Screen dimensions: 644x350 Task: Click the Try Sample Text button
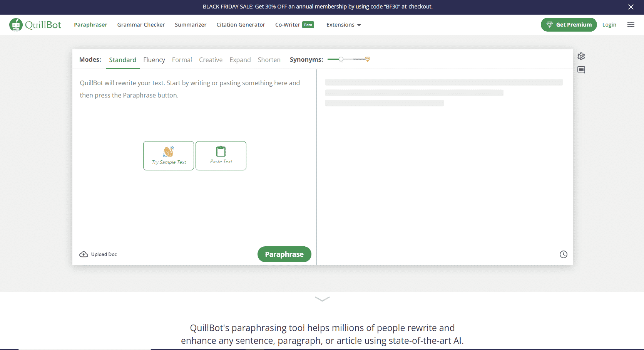tap(169, 156)
